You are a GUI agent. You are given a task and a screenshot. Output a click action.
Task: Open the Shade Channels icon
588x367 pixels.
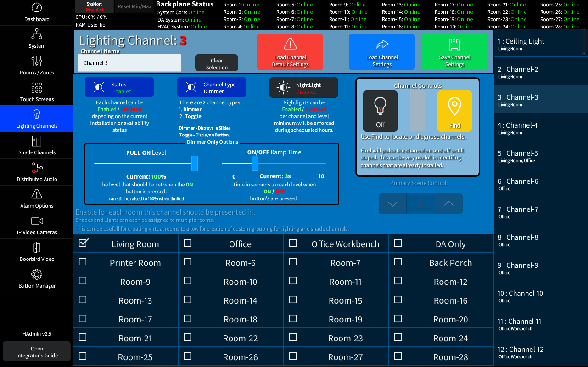pyautogui.click(x=37, y=141)
